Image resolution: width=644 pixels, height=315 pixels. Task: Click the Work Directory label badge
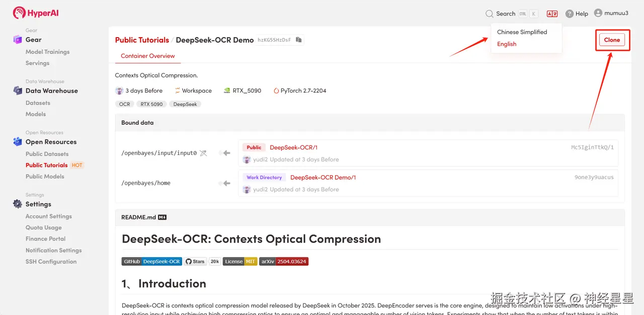point(264,178)
